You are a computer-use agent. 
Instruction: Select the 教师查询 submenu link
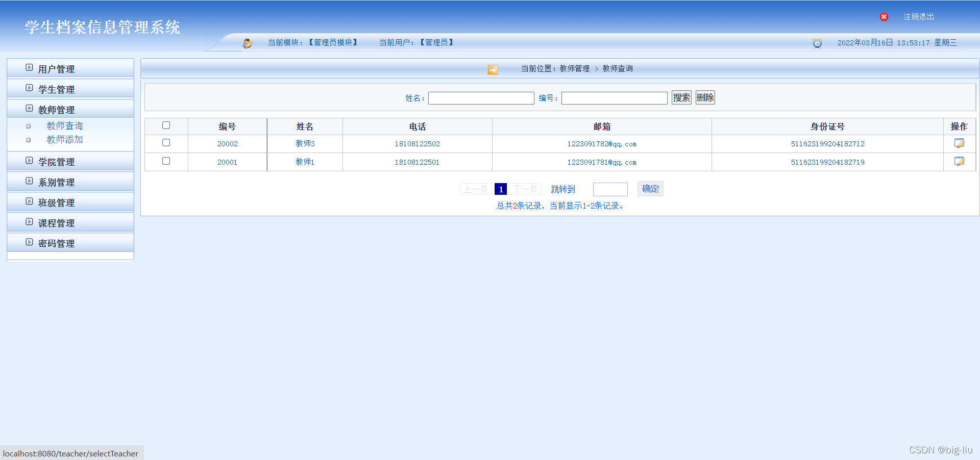pos(65,126)
